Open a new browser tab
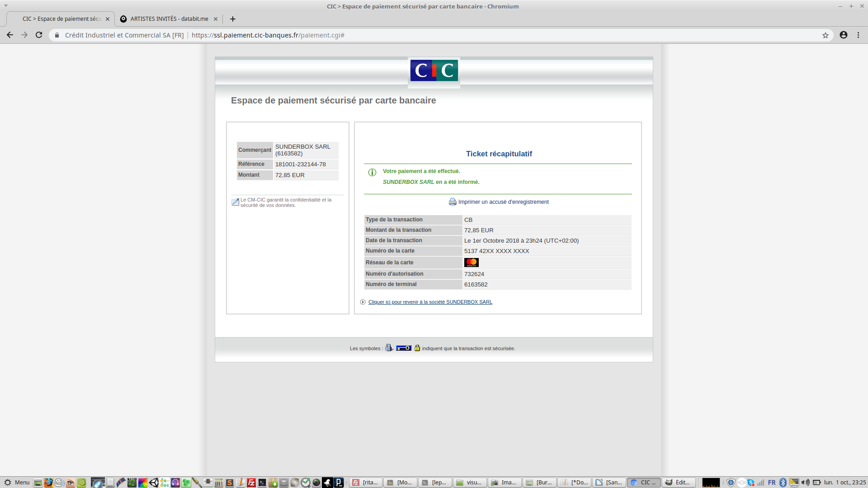Image resolution: width=868 pixels, height=488 pixels. pos(232,19)
